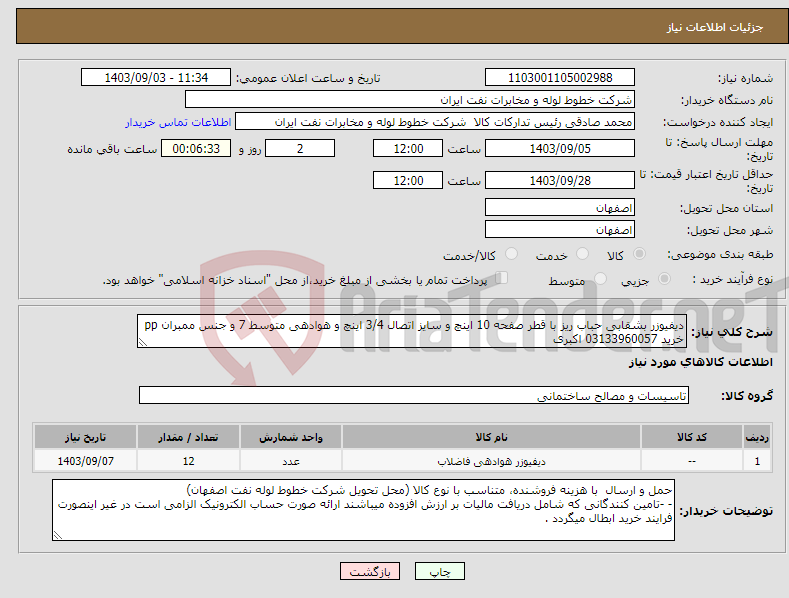Click the delivery province field اصفهان
Viewport: 789px width, 598px height.
point(560,207)
